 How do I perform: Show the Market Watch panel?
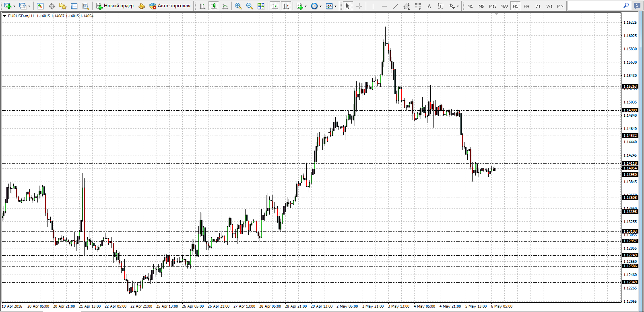(x=40, y=6)
